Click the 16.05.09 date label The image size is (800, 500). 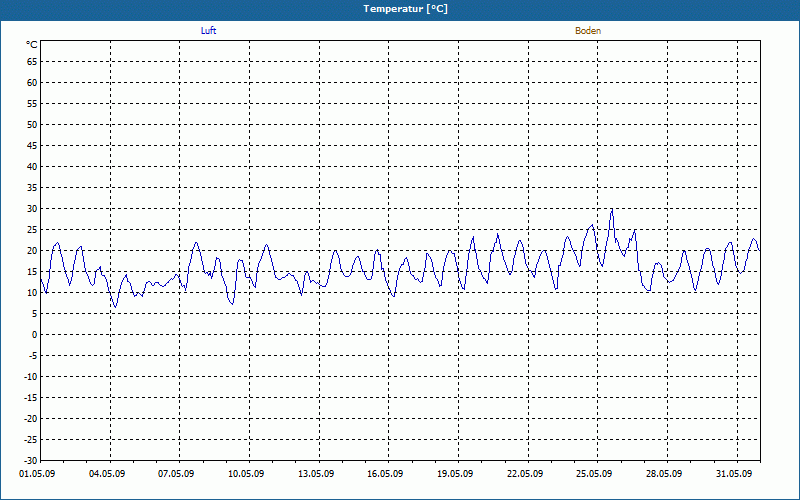tap(385, 474)
